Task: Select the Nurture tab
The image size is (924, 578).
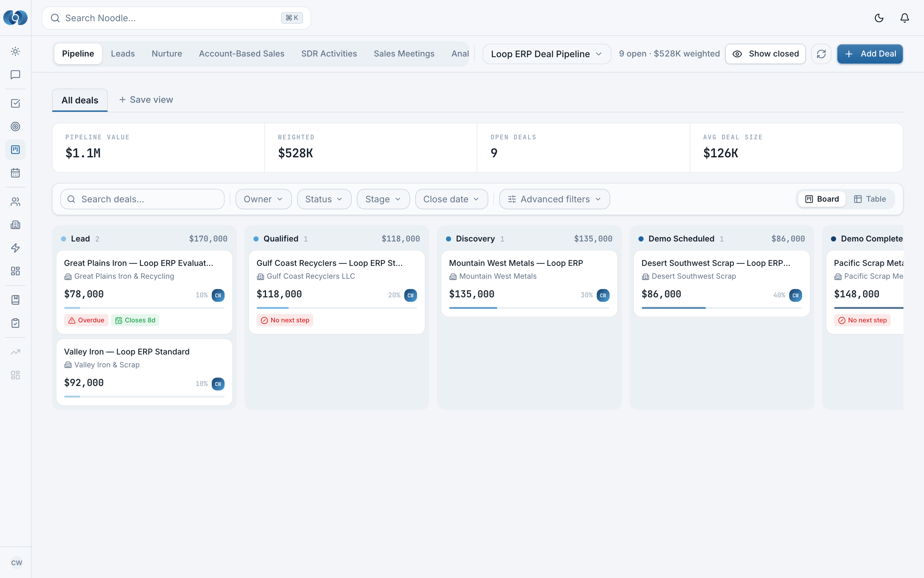Action: pos(167,54)
